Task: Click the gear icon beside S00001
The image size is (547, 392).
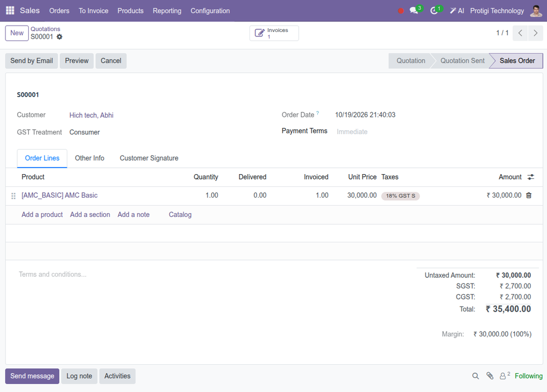Action: click(x=60, y=37)
